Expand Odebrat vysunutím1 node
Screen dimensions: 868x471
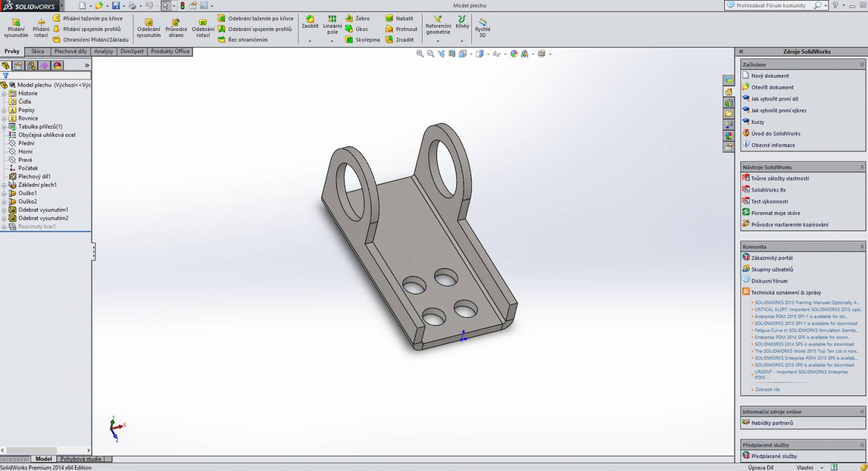coord(4,210)
